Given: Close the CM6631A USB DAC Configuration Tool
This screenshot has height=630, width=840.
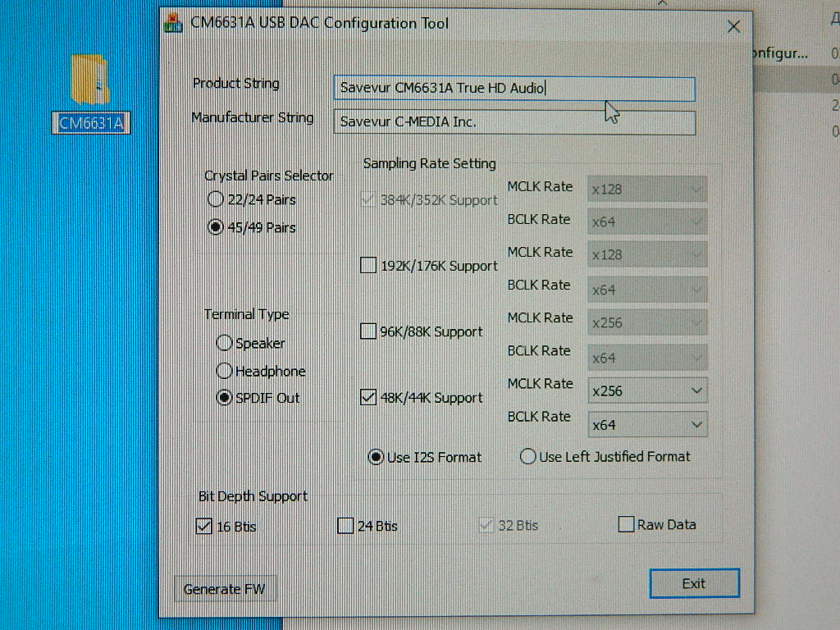Looking at the screenshot, I should point(733,26).
